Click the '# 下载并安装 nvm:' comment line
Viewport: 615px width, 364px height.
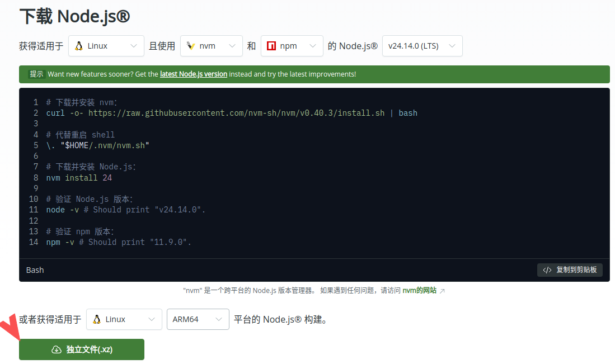point(82,102)
